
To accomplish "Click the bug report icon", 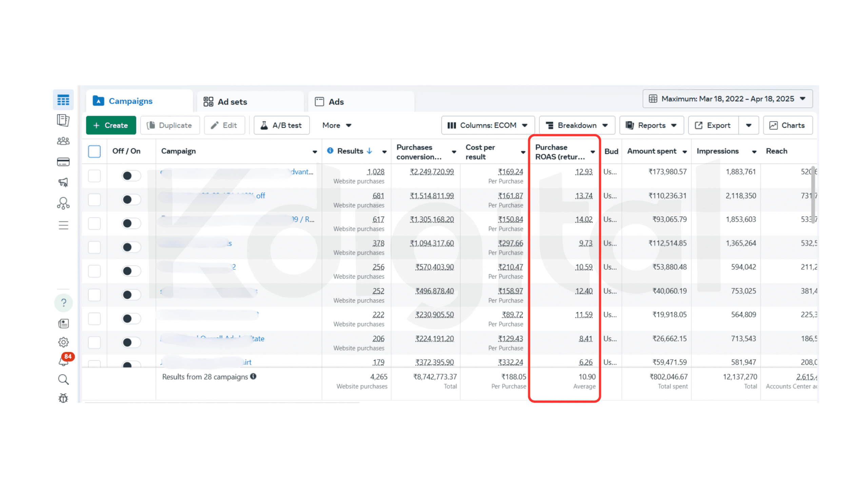I will pos(63,398).
